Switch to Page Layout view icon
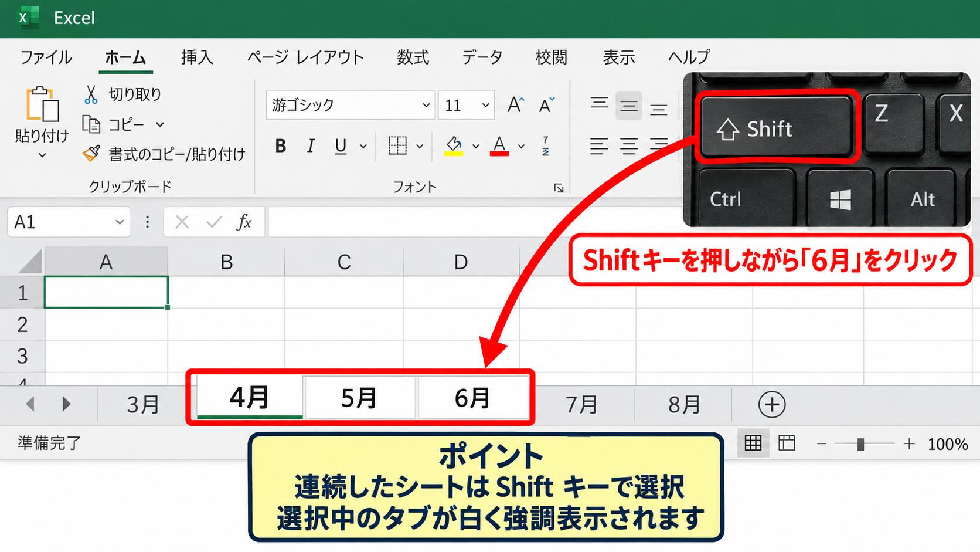 coord(787,443)
